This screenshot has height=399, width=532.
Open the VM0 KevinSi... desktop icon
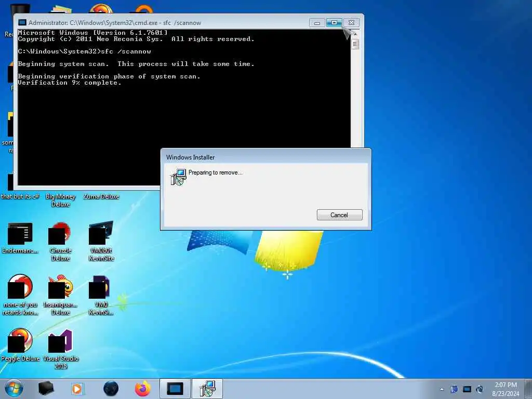click(101, 295)
